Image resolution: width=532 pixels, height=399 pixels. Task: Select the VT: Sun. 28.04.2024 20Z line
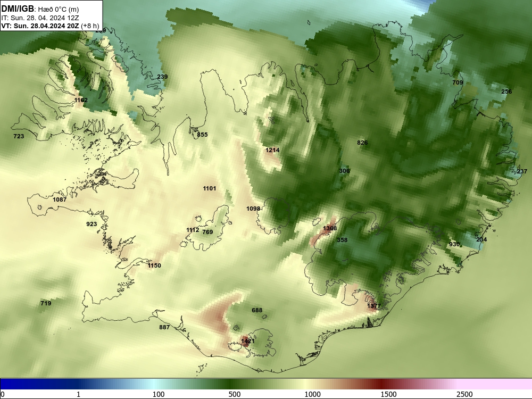click(x=50, y=26)
